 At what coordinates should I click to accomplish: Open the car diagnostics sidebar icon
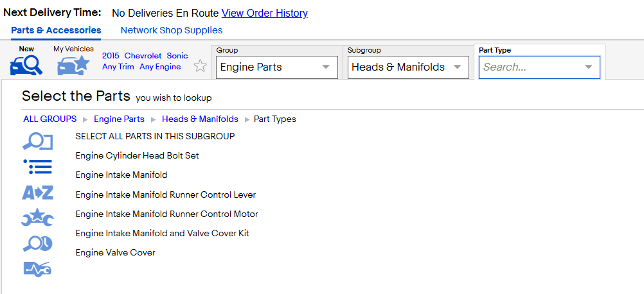click(37, 269)
